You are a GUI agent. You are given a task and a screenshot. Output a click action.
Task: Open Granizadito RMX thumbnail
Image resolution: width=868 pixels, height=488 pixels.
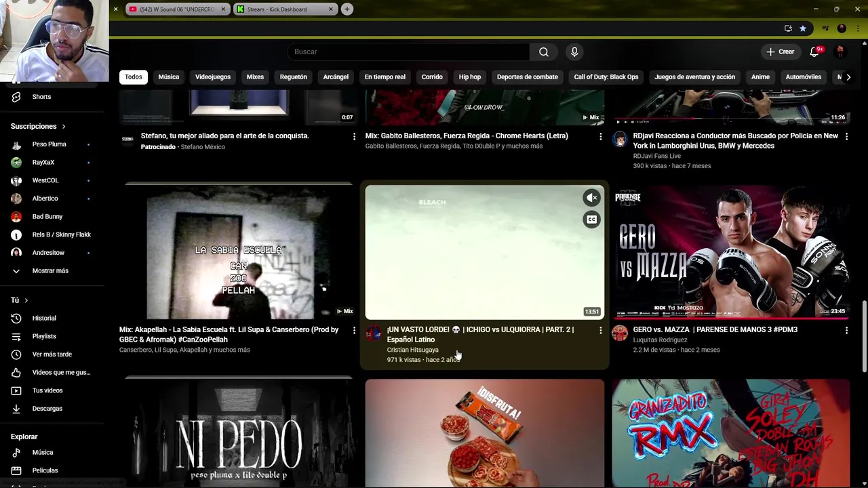[731, 433]
